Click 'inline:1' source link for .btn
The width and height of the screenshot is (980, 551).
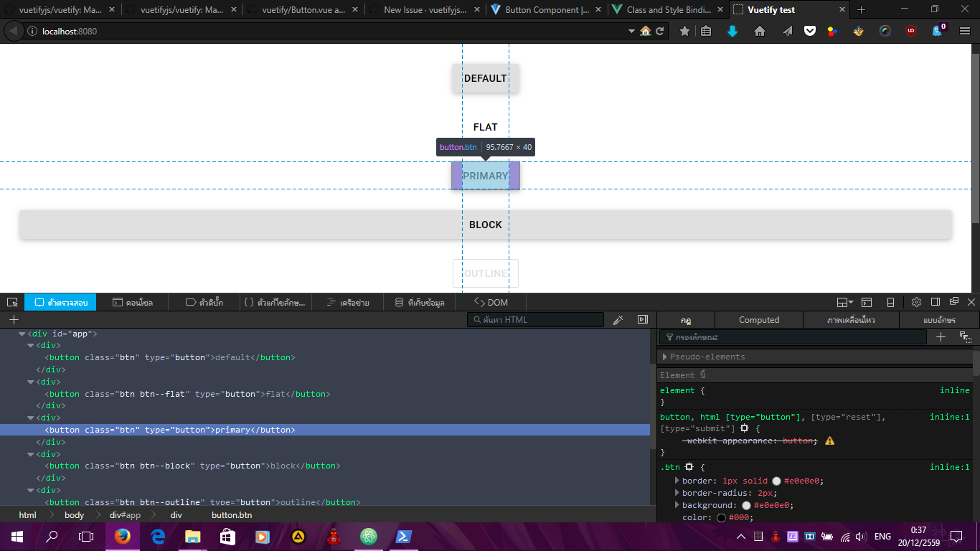coord(950,467)
